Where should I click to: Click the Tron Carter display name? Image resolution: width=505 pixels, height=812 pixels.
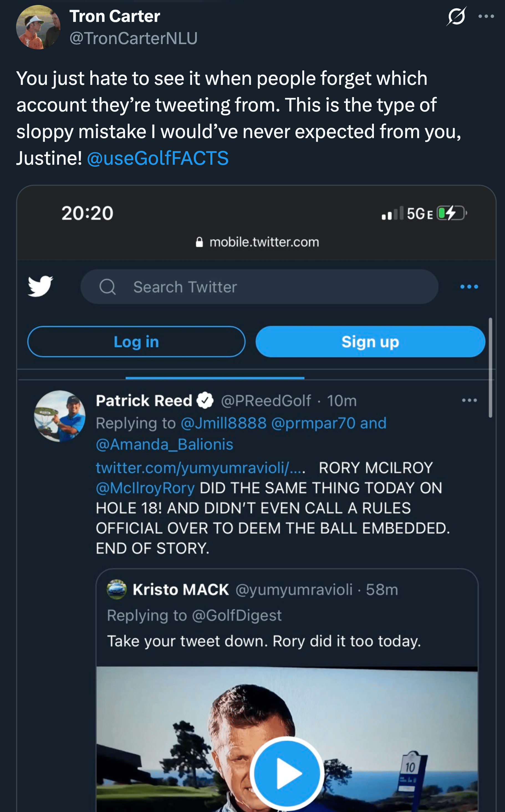[114, 16]
